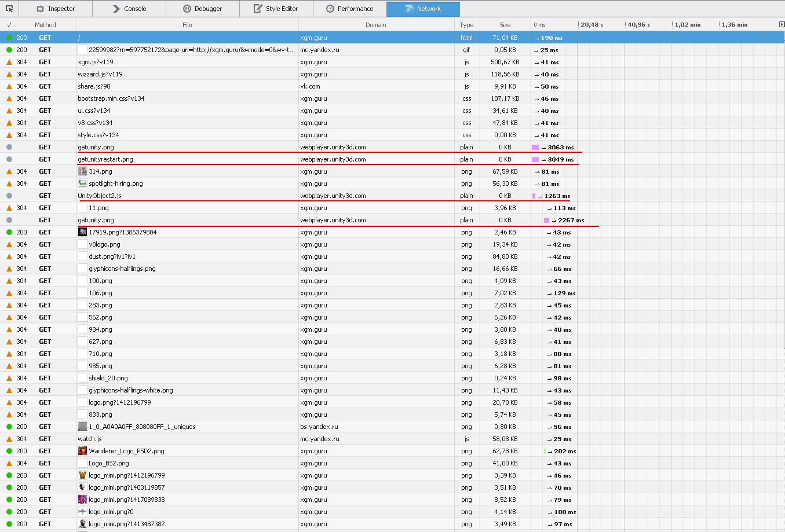This screenshot has height=532, width=785.
Task: Click thumbnail icon of logo_mini.png?1403119857
Action: click(x=82, y=487)
